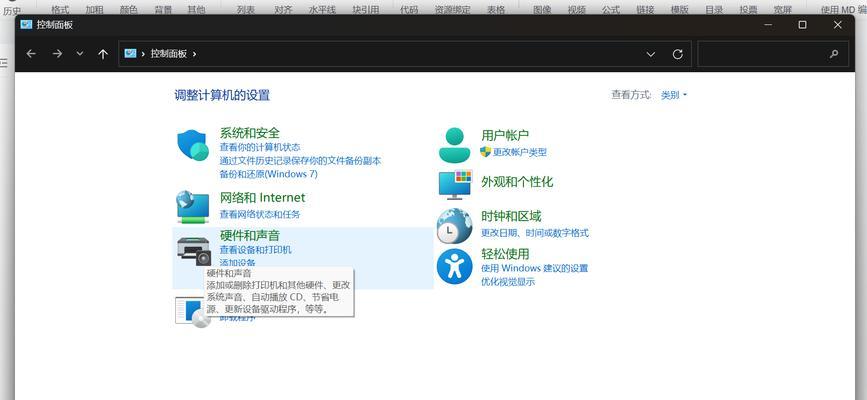Open 外观和个性化 category heading
867x400 pixels.
(517, 181)
